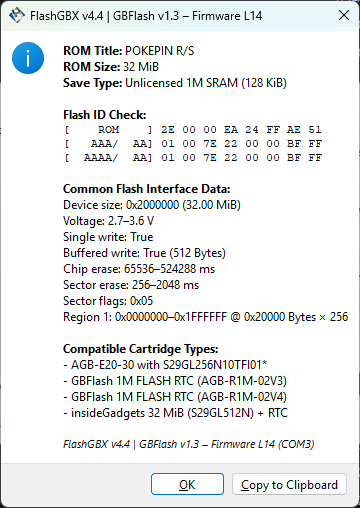The image size is (360, 508).
Task: Click the Region 1 sector layout line
Action: click(206, 317)
